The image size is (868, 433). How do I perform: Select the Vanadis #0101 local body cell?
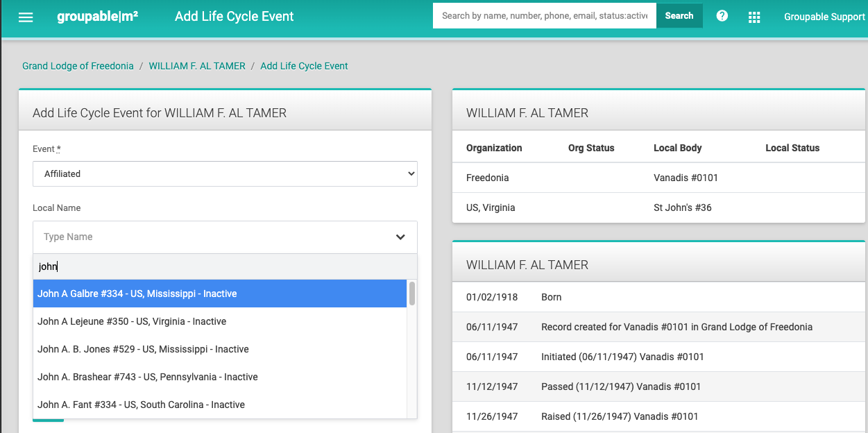click(x=686, y=178)
